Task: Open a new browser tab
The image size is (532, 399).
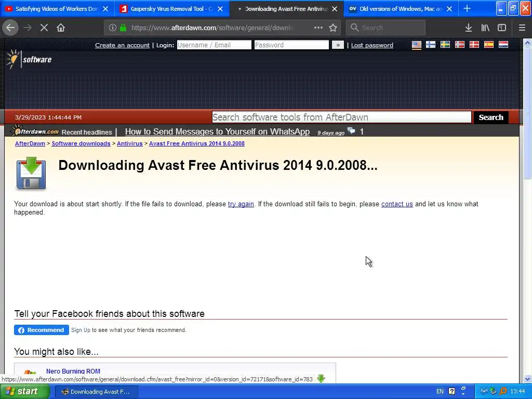Action: pyautogui.click(x=467, y=8)
